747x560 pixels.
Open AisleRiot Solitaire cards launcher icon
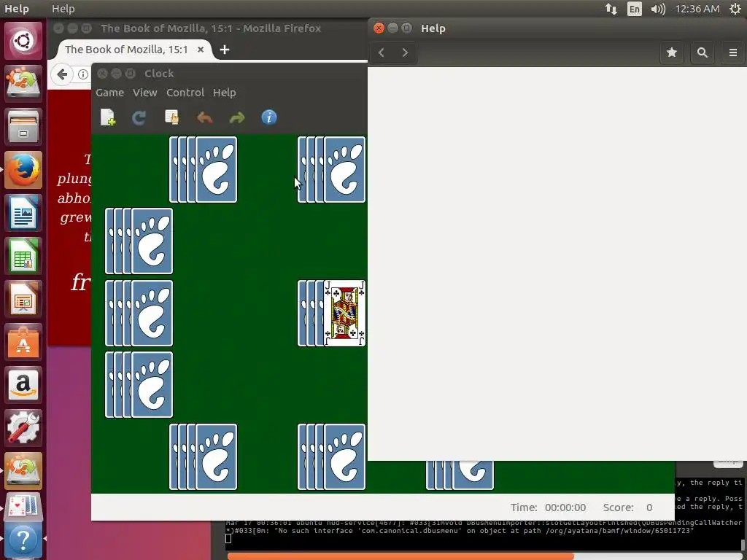pos(23,507)
